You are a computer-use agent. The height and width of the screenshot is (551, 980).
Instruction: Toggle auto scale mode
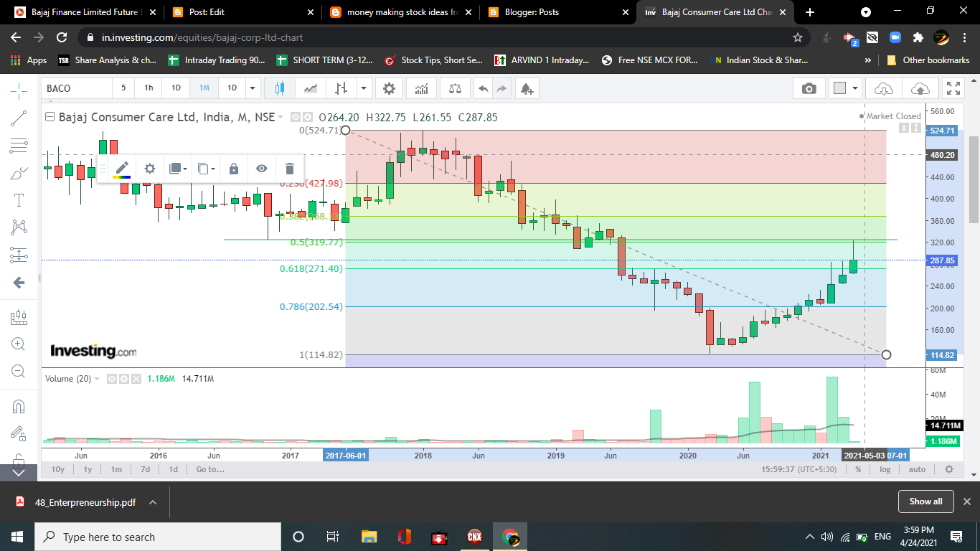(917, 469)
